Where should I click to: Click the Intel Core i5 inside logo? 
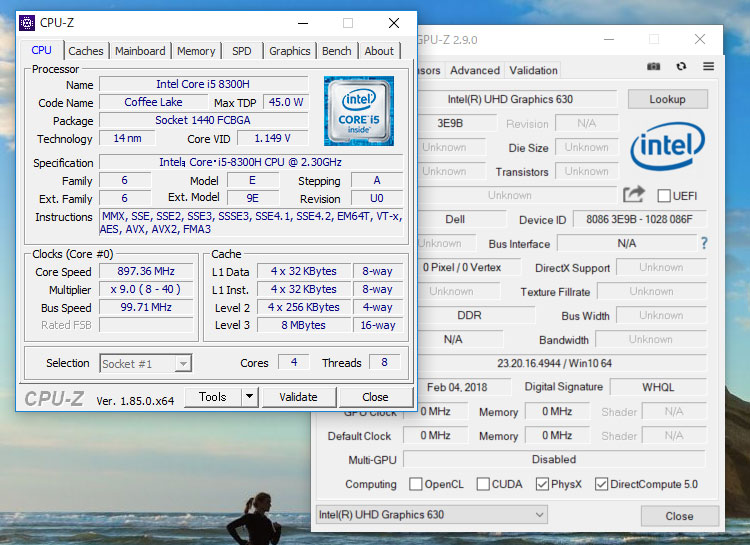359,111
